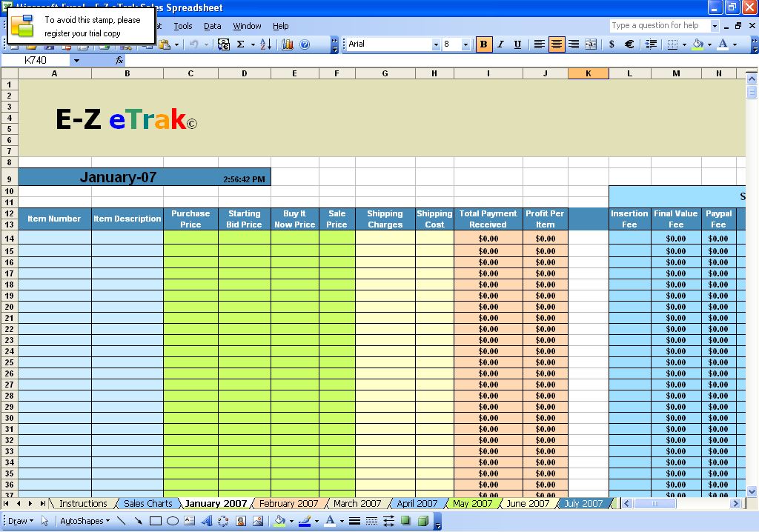Open the Tools menu

(x=183, y=26)
